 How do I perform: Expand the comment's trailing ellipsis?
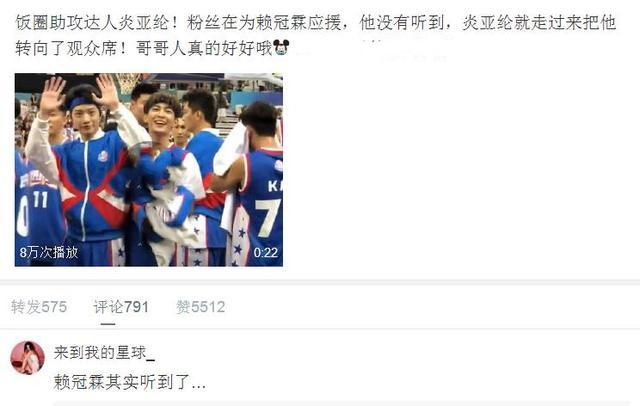click(x=198, y=383)
